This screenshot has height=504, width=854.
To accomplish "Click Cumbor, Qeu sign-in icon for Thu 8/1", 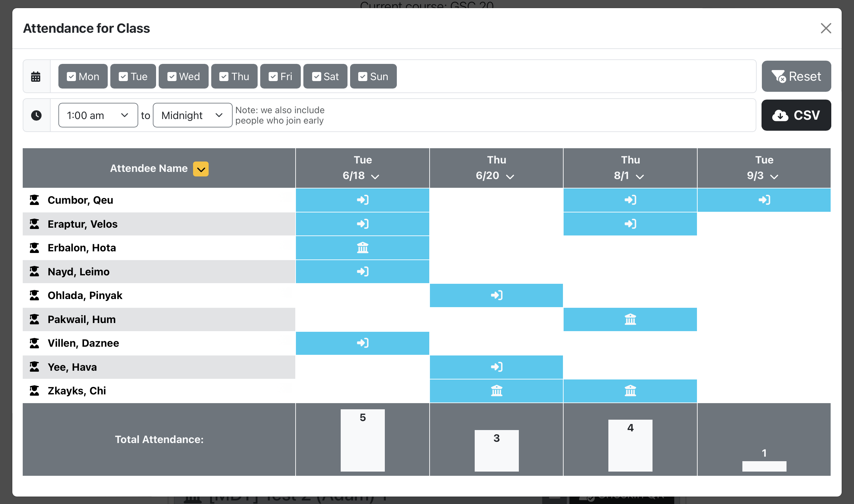I will tap(630, 200).
